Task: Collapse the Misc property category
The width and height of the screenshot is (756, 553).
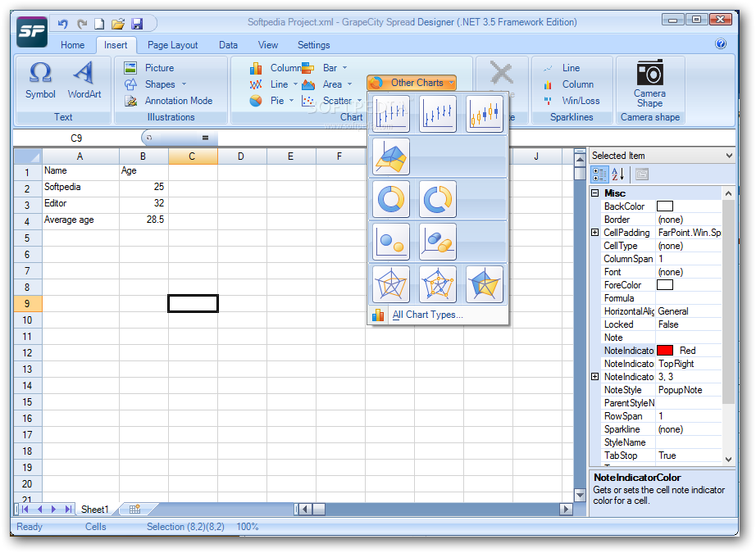Action: click(595, 193)
